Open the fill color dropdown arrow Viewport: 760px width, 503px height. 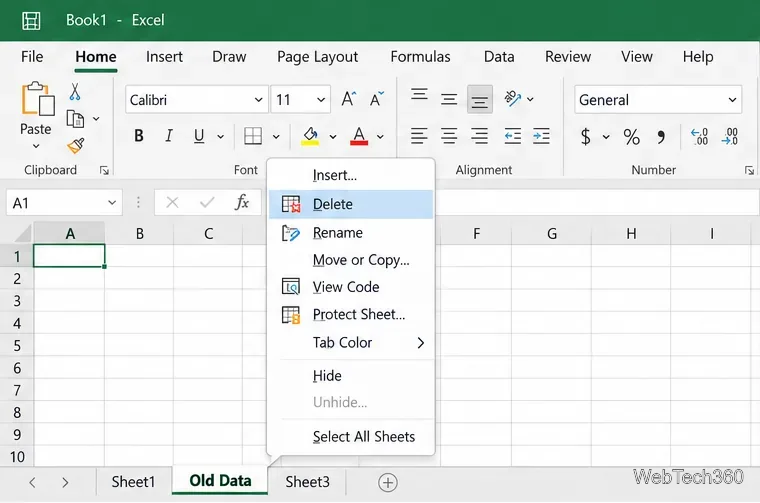[x=332, y=137]
